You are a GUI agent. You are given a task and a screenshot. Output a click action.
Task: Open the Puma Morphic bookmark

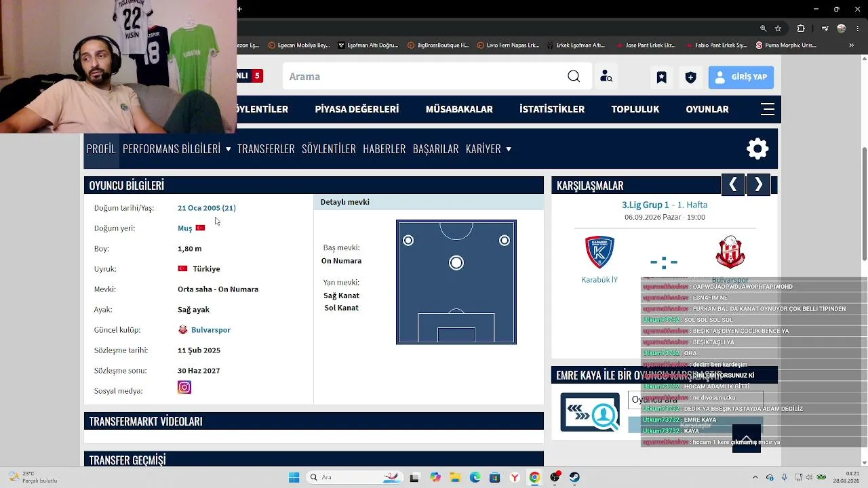pos(786,45)
